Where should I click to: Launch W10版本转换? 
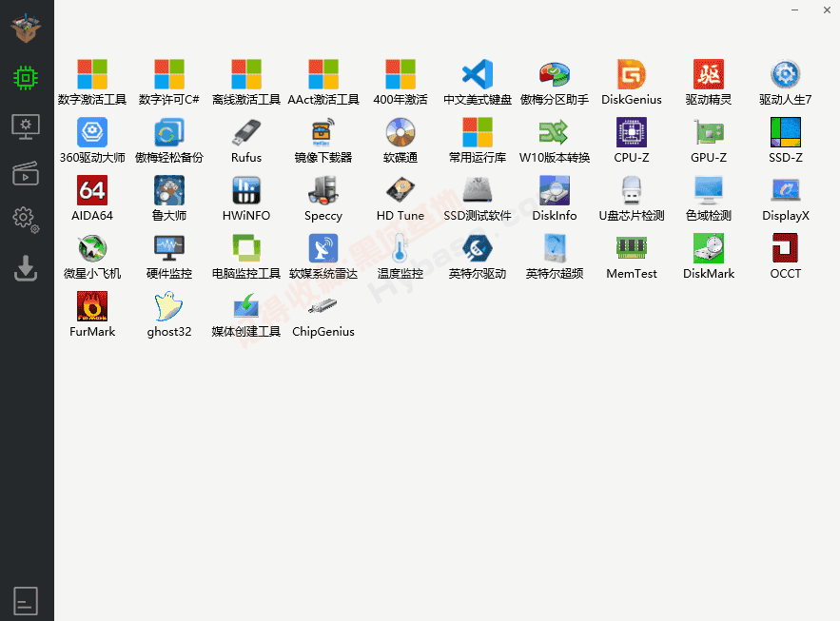(555, 140)
